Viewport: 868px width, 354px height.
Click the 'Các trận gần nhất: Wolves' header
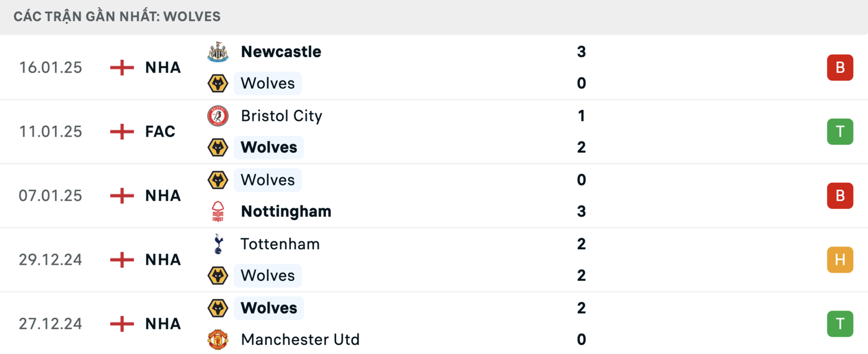pos(117,17)
